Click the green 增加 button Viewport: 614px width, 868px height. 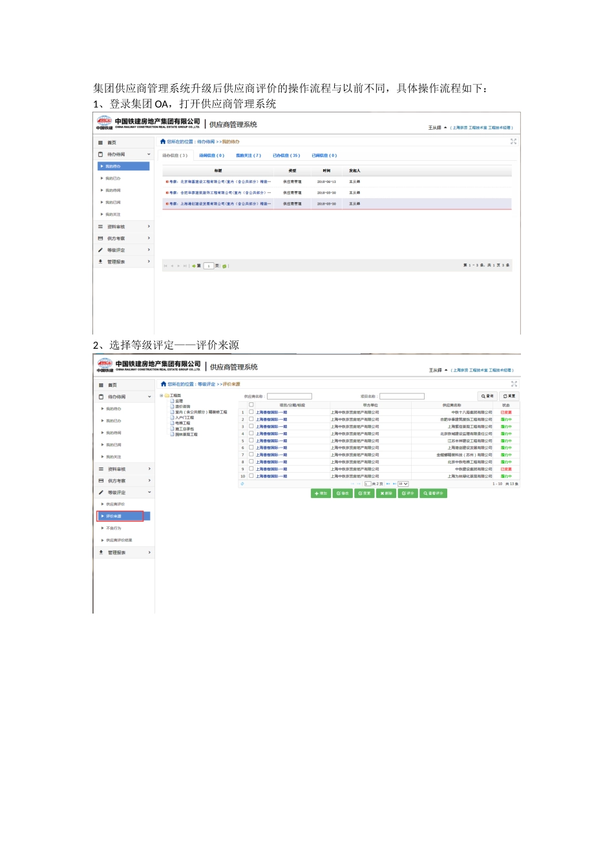pos(321,493)
